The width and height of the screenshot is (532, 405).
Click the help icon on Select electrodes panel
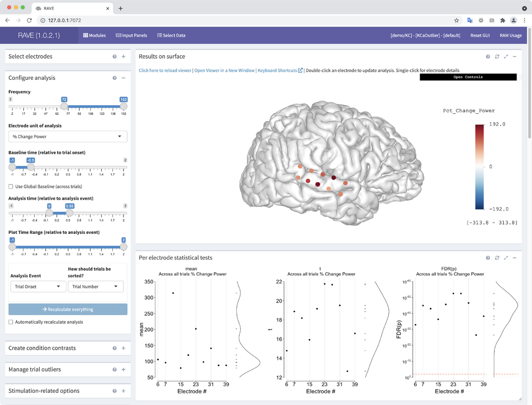114,56
